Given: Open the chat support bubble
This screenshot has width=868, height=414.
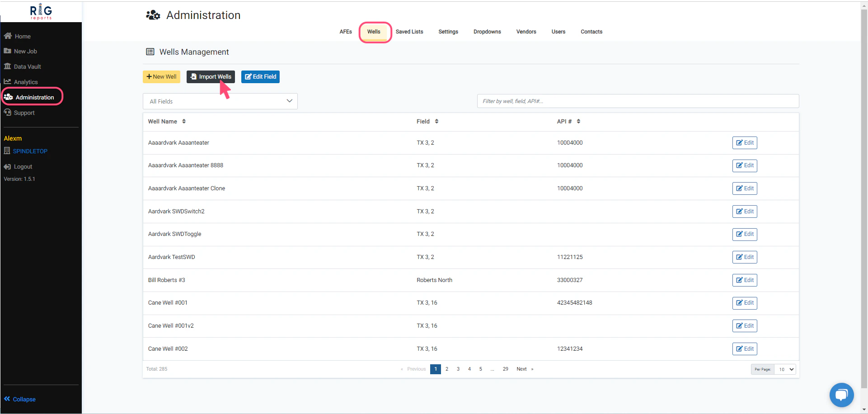Looking at the screenshot, I should point(841,395).
